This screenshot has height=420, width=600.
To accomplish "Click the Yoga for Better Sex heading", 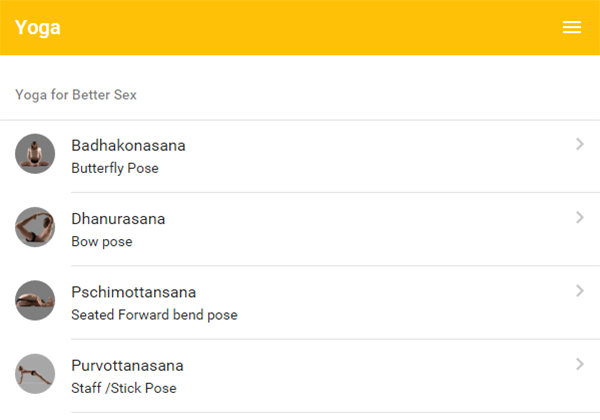I will coord(76,95).
